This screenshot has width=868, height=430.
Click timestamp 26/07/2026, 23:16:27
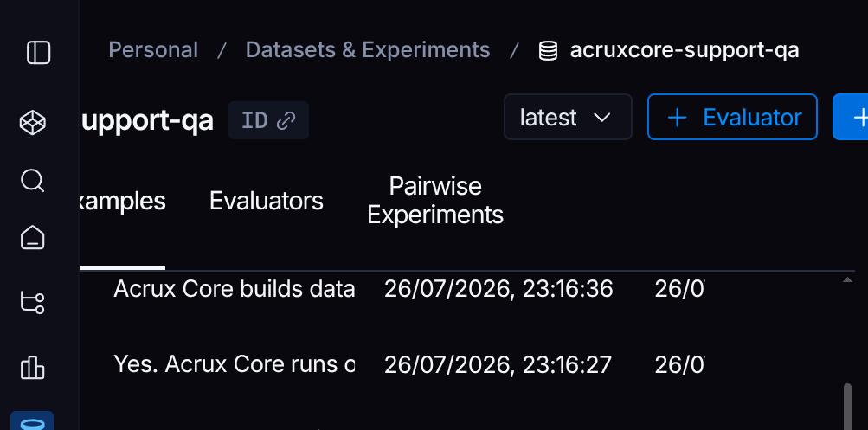click(498, 364)
